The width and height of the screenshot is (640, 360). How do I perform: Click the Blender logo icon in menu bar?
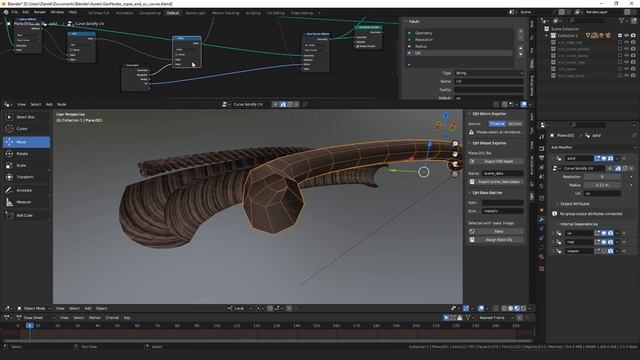(x=6, y=12)
